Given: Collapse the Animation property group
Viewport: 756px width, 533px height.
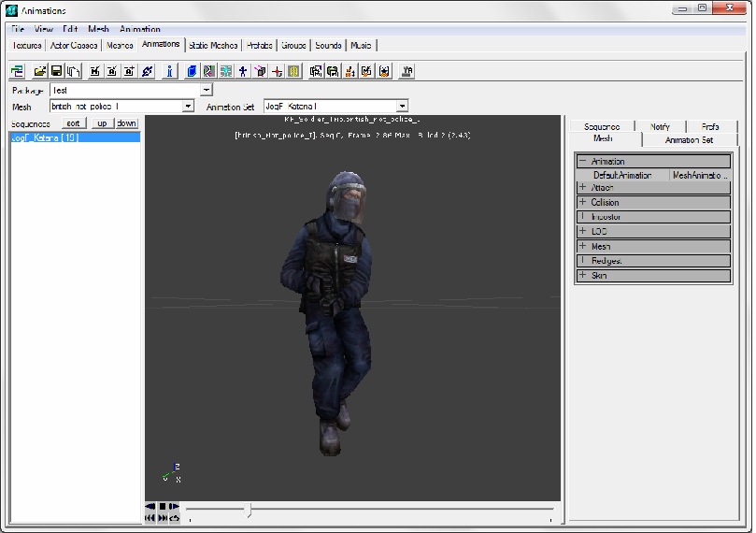Looking at the screenshot, I should pos(582,162).
